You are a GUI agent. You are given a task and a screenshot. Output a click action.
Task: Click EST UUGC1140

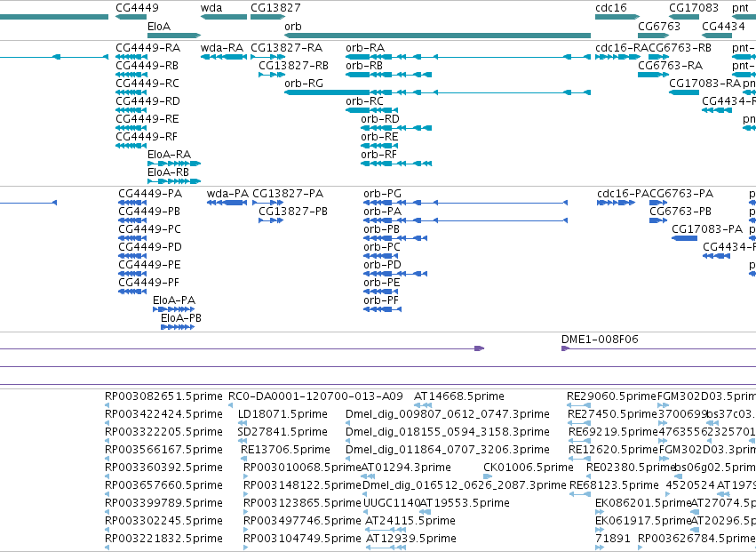coord(366,512)
